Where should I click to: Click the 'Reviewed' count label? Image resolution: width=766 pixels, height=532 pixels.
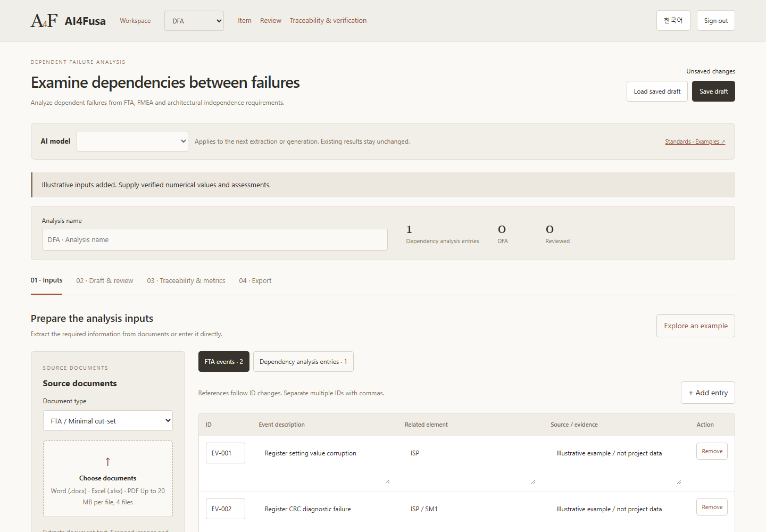pos(557,242)
